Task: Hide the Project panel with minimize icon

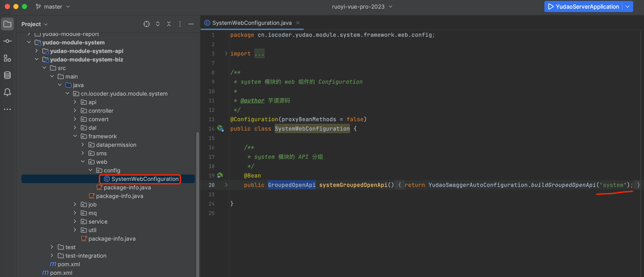Action: tap(191, 24)
